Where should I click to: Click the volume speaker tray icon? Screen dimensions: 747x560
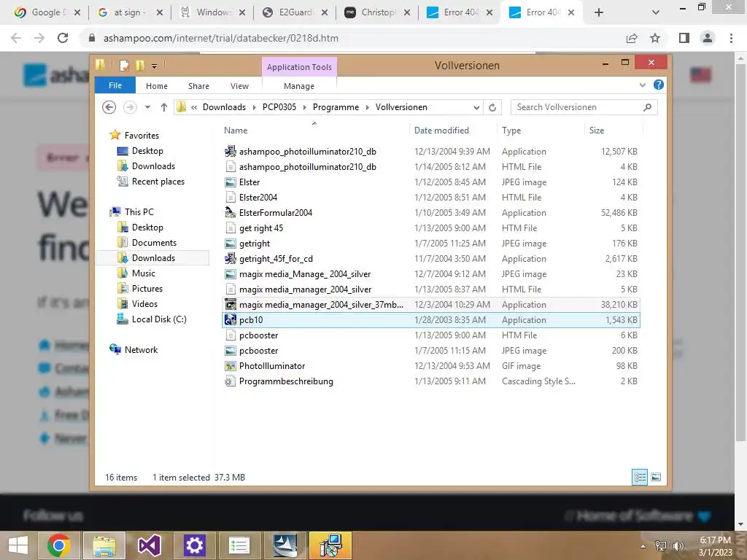point(678,545)
